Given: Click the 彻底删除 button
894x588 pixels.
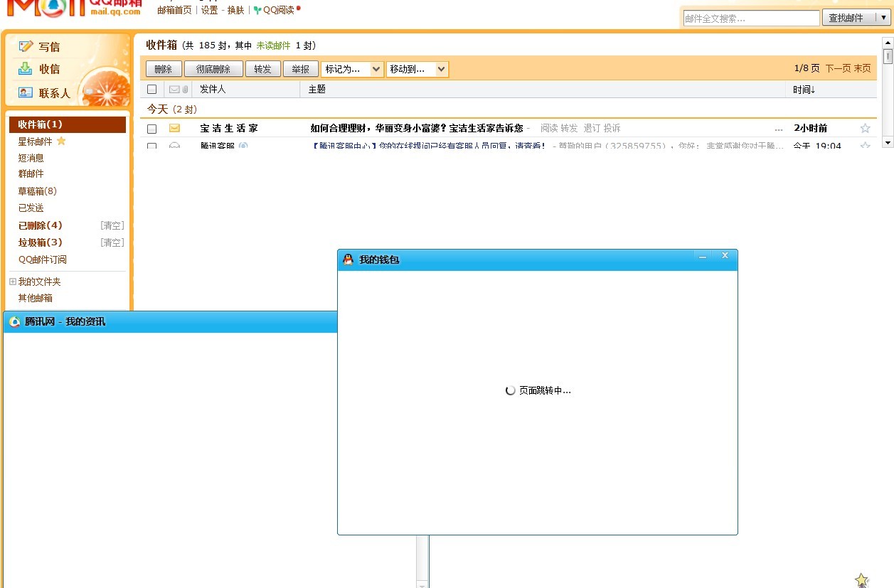Looking at the screenshot, I should pyautogui.click(x=213, y=69).
